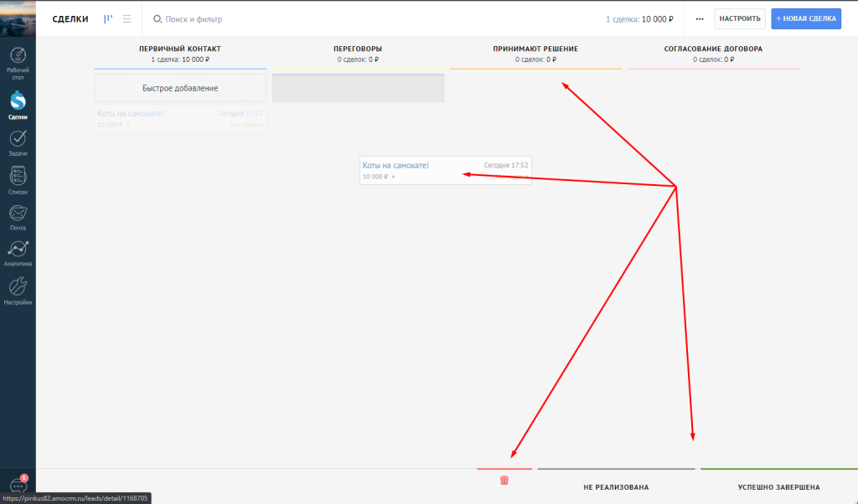Image resolution: width=858 pixels, height=504 pixels.
Task: Click Быстрое добавление quick add box
Action: point(180,88)
